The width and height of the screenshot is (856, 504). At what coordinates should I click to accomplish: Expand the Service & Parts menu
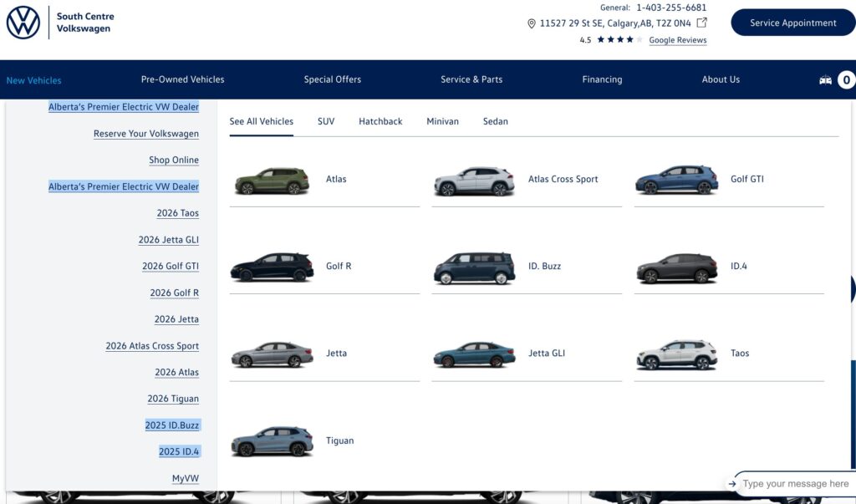click(x=471, y=79)
